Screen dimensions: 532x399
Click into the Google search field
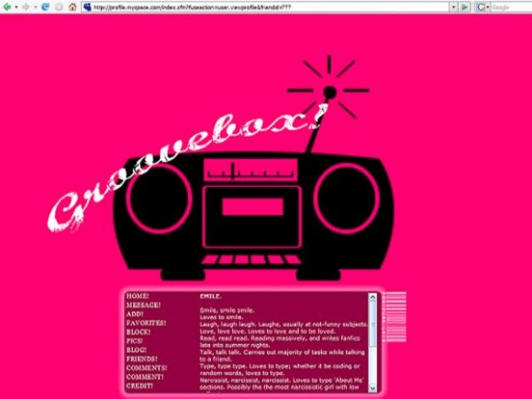pyautogui.click(x=511, y=6)
